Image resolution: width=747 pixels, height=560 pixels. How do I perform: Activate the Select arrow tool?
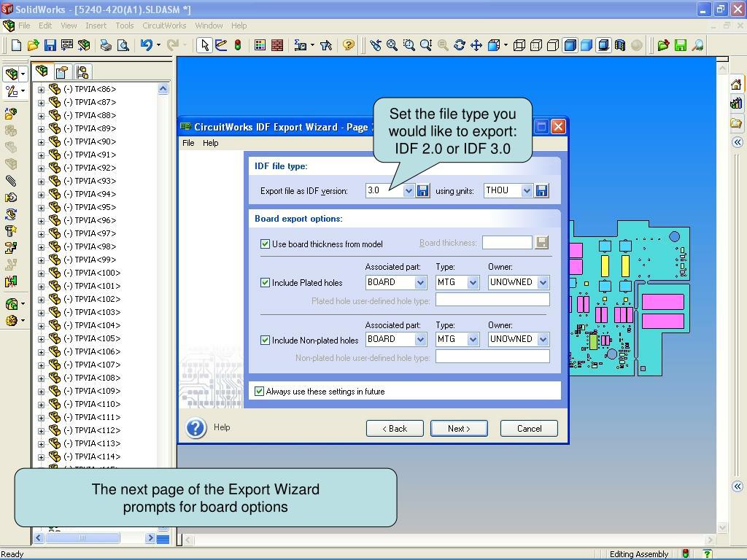pyautogui.click(x=204, y=45)
